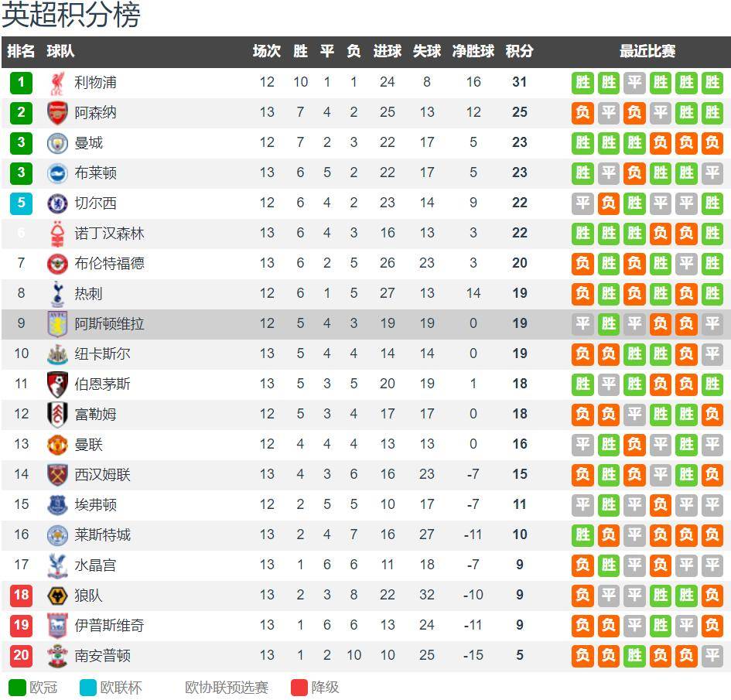Open the Manchester United crest icon
Image resolution: width=731 pixels, height=700 pixels.
coord(57,445)
